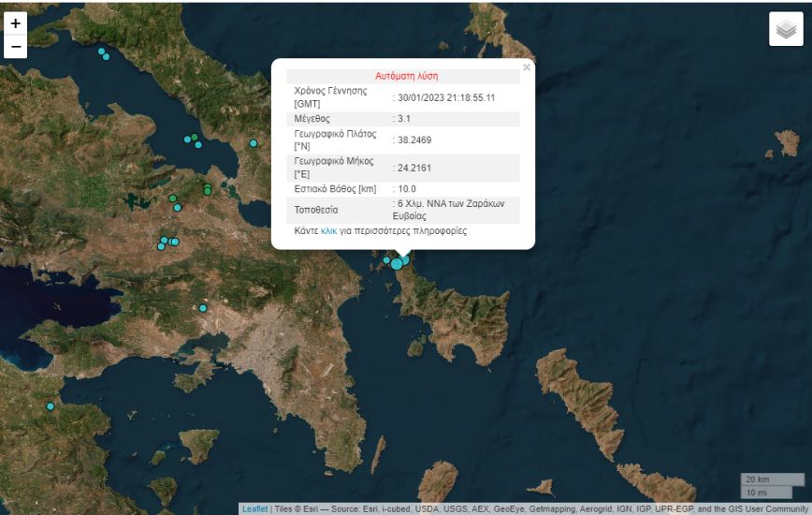
Task: Select the stacked green marker pair right of the lake
Action: point(208,190)
